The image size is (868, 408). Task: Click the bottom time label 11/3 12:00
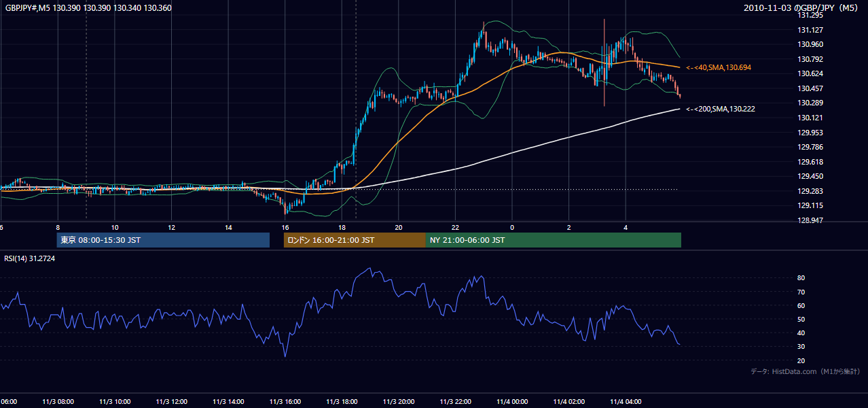(x=172, y=401)
